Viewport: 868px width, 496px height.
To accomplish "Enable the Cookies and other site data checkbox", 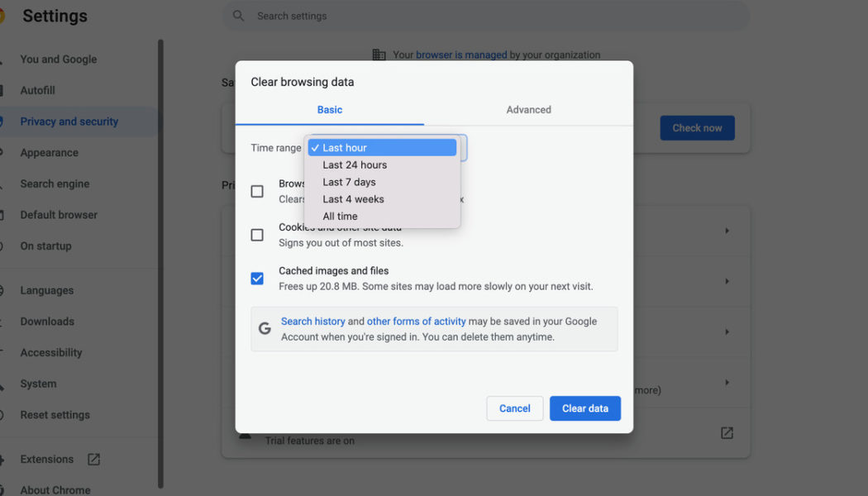I will tap(257, 235).
